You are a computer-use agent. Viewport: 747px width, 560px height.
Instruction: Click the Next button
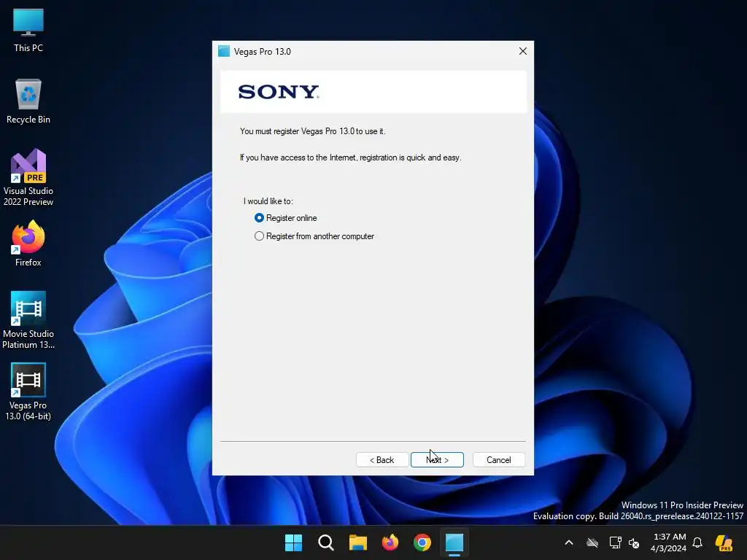(438, 460)
